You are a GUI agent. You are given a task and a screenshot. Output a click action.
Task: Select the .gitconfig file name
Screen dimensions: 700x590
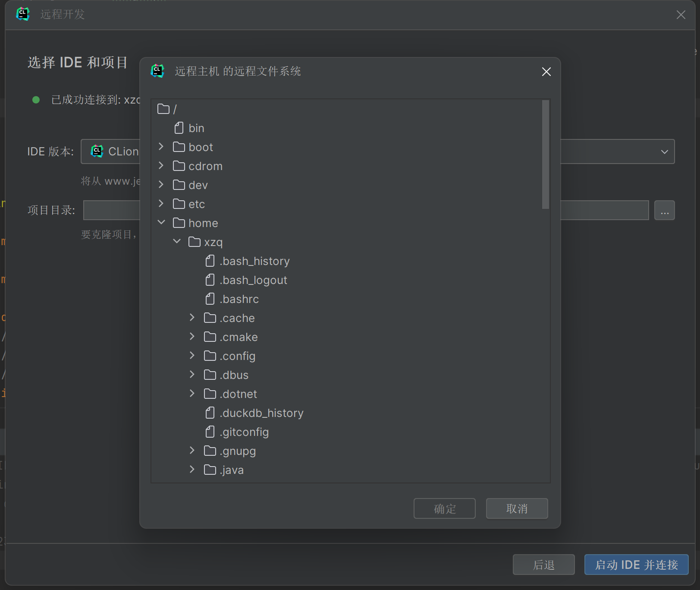(244, 432)
